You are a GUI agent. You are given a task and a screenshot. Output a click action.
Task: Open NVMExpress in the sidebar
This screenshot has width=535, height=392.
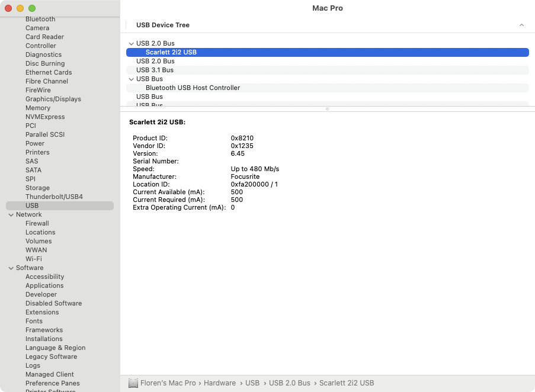(45, 117)
